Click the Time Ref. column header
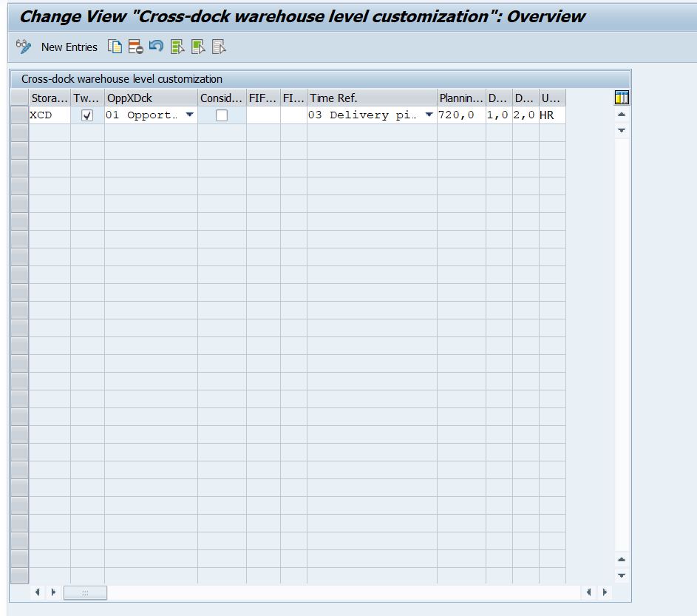 click(x=372, y=98)
